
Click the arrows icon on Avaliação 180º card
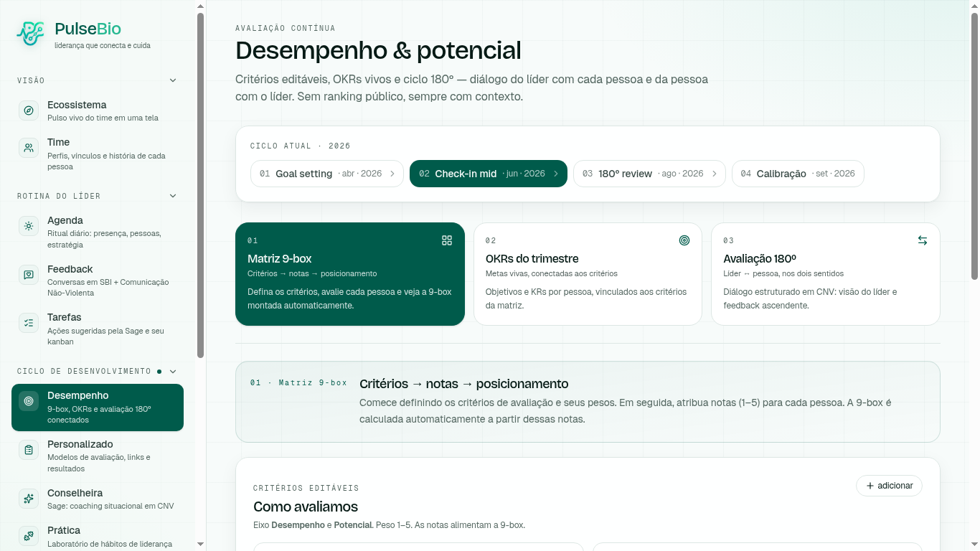pyautogui.click(x=923, y=240)
